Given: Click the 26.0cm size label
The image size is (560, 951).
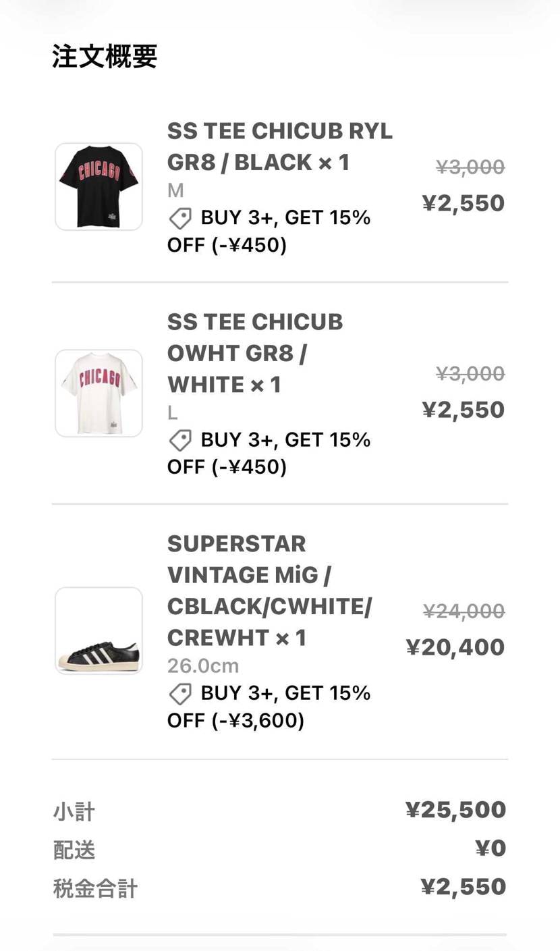Looking at the screenshot, I should point(202,666).
